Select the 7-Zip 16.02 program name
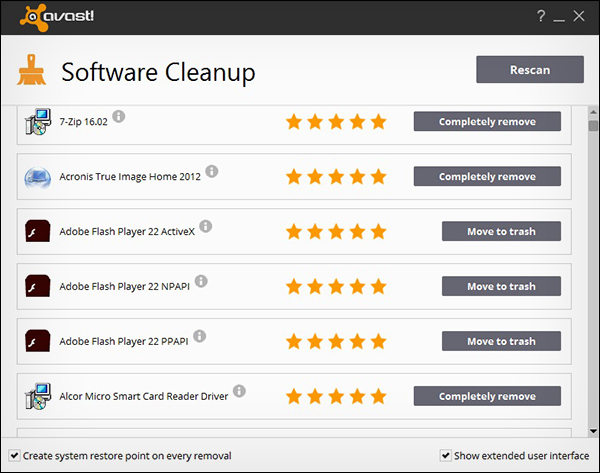600x473 pixels. click(83, 122)
